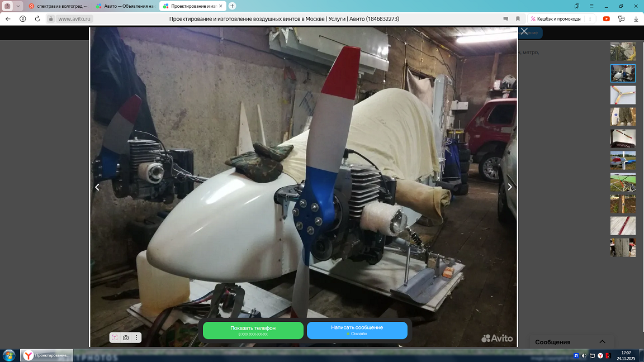This screenshot has height=362, width=644.
Task: Click the image search camera icon
Action: pos(126,337)
